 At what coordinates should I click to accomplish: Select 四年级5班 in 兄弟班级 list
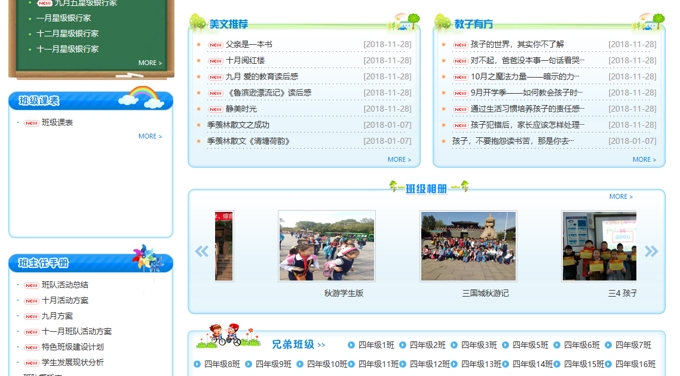(530, 345)
